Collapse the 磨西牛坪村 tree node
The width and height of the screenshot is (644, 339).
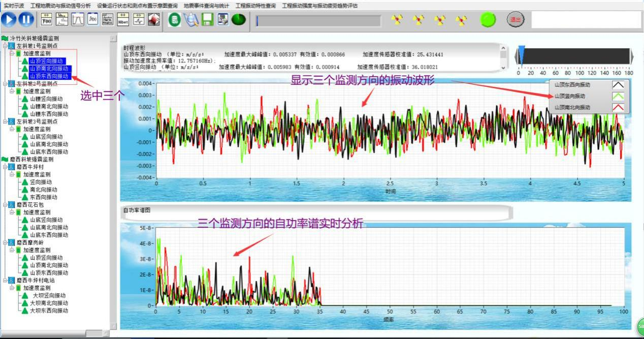[5, 167]
